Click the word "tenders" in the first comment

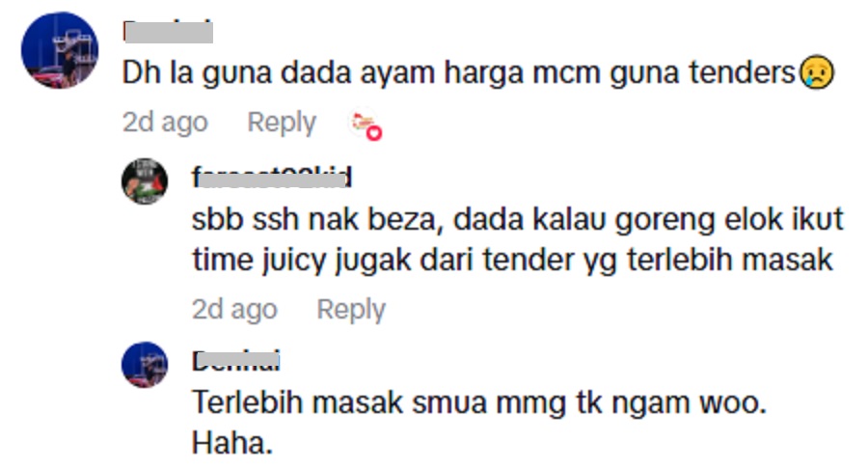coord(742,72)
